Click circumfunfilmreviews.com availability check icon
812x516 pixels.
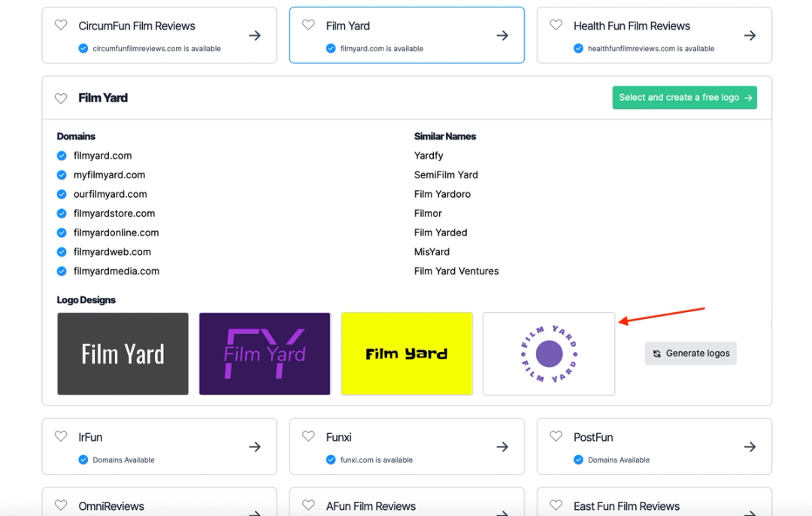[x=83, y=49]
